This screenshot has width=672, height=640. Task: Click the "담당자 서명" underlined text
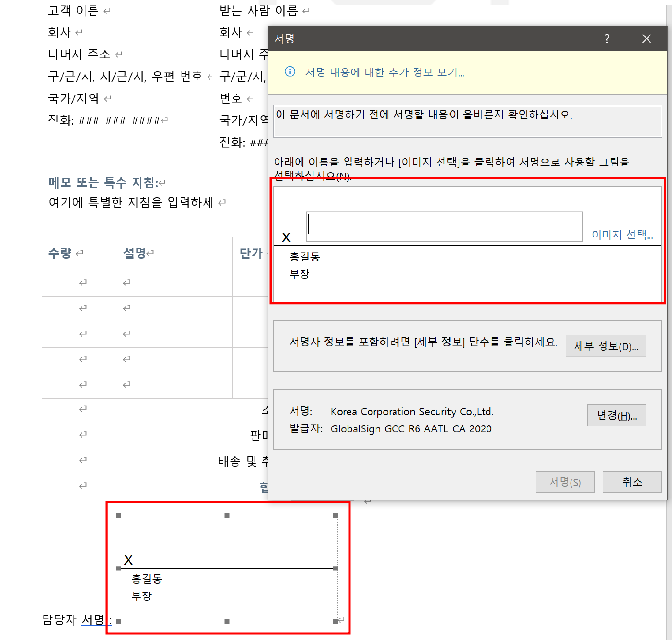click(x=73, y=619)
